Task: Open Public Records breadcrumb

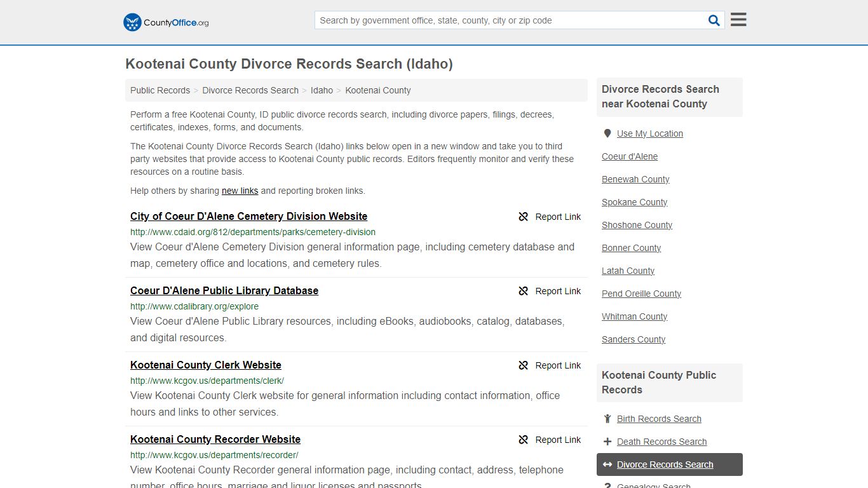Action: [160, 90]
